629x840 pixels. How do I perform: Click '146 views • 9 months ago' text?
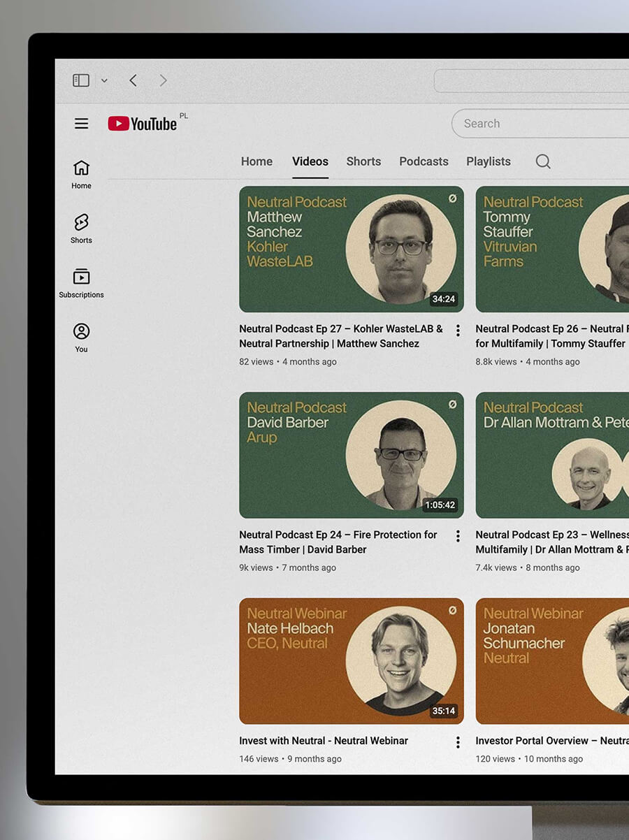point(291,759)
